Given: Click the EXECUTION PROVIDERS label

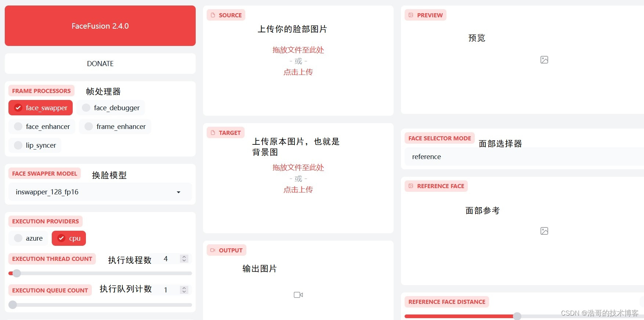Looking at the screenshot, I should [x=46, y=221].
